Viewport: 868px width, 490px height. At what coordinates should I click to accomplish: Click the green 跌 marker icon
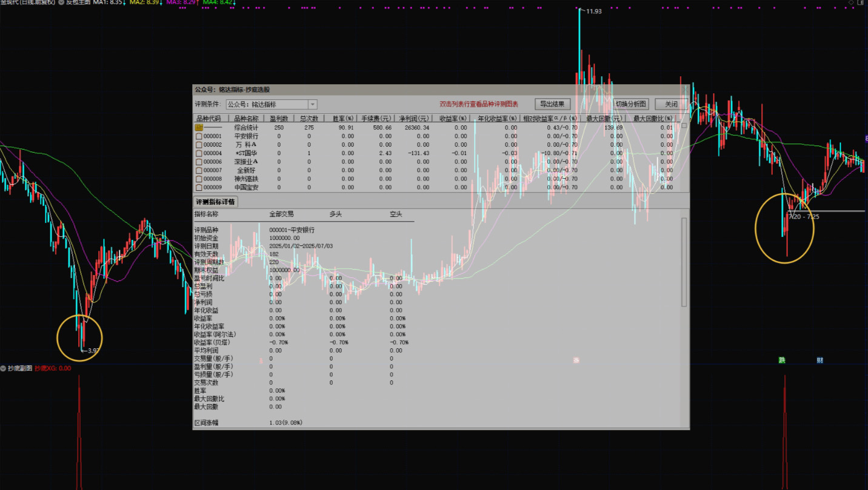(782, 360)
